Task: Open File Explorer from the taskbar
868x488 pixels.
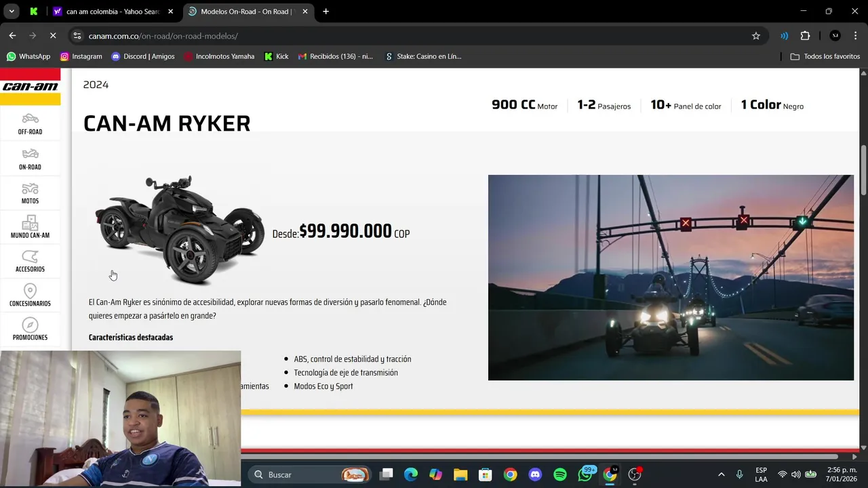Action: point(460,474)
